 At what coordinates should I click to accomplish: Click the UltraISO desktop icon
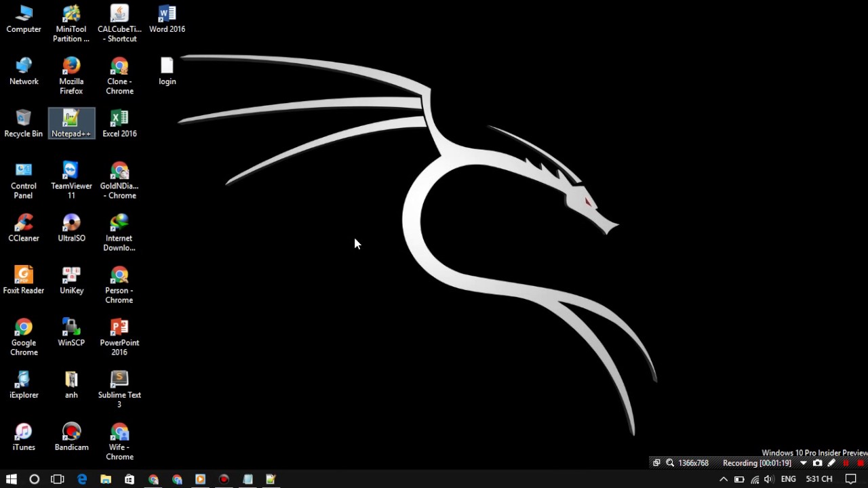71,228
